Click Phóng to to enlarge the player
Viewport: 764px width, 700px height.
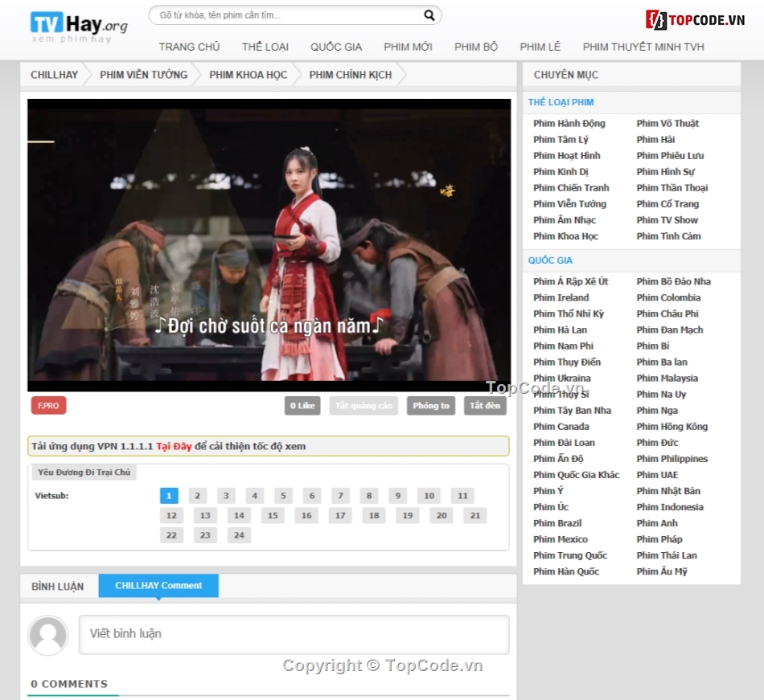[x=430, y=406]
